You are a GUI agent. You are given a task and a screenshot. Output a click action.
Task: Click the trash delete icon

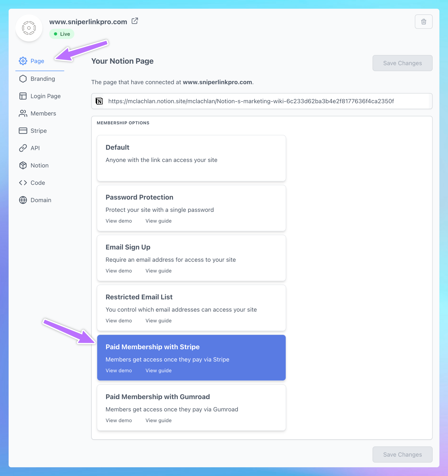tap(423, 22)
